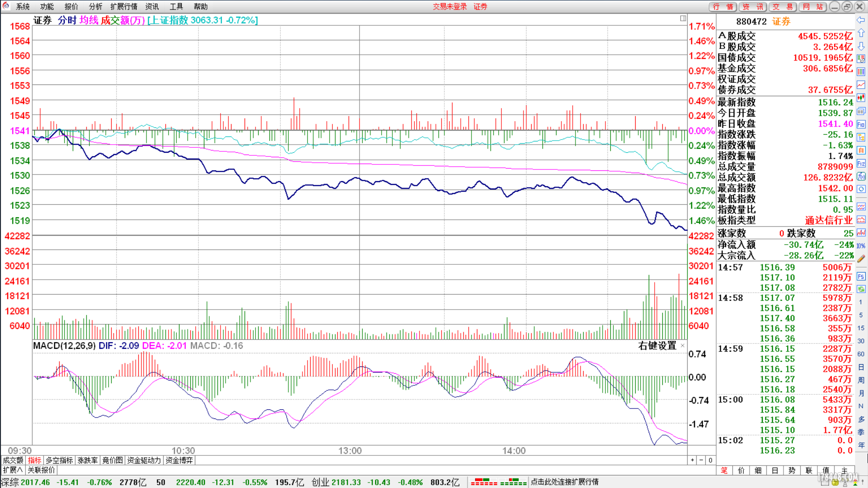This screenshot has width=868, height=488.
Task: Open the 报价 menu
Action: coord(71,6)
